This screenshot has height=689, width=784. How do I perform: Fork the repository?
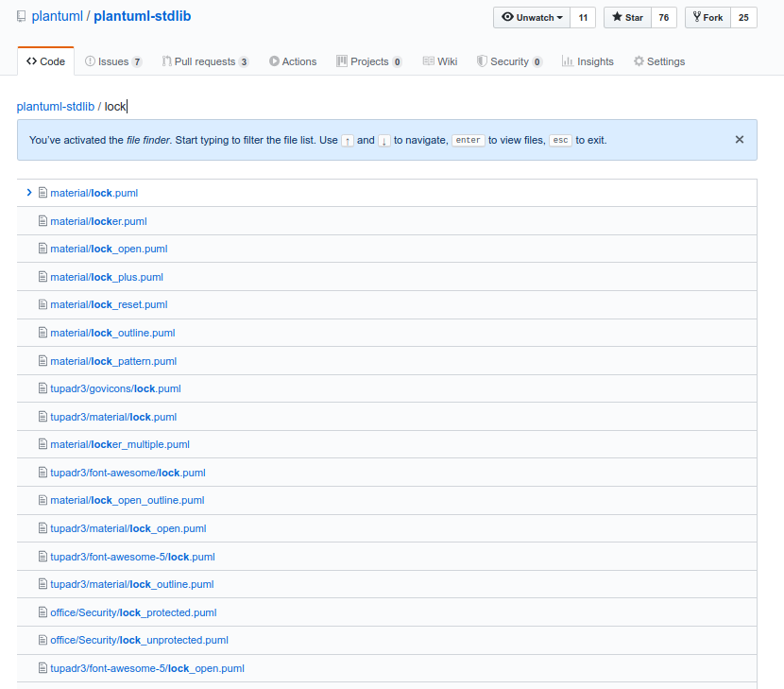pyautogui.click(x=707, y=18)
